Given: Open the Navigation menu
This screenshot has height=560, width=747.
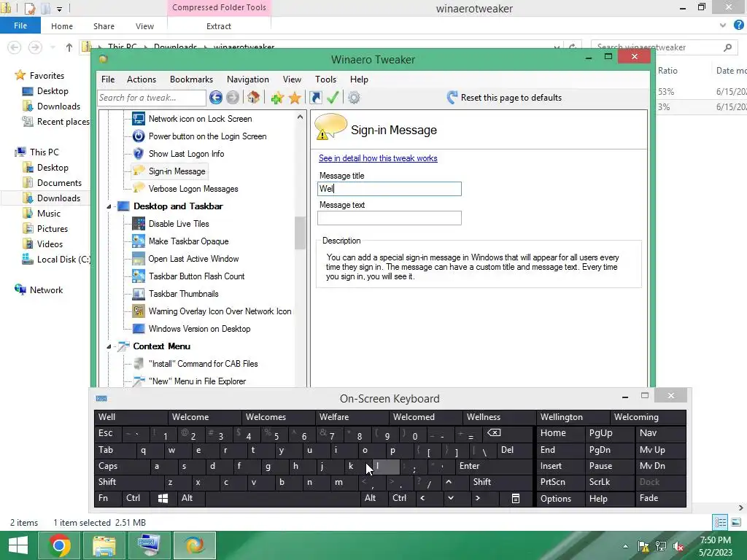Looking at the screenshot, I should [x=248, y=79].
